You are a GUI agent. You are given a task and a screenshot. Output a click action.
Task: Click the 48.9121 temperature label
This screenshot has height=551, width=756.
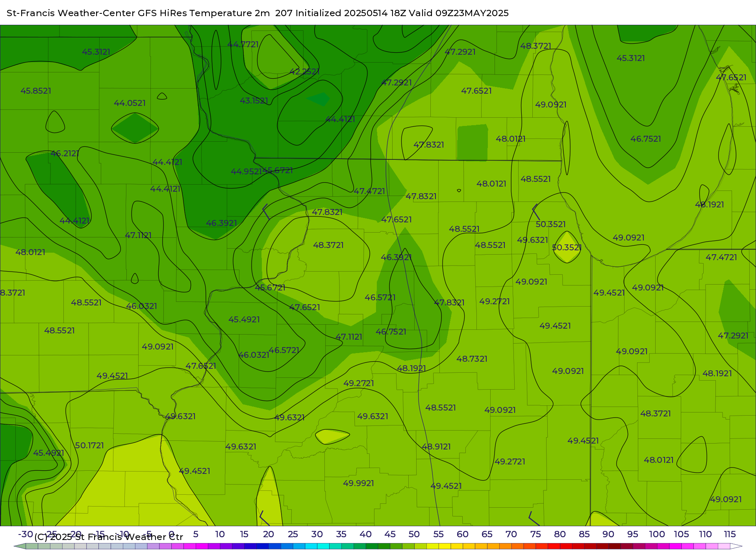(436, 447)
